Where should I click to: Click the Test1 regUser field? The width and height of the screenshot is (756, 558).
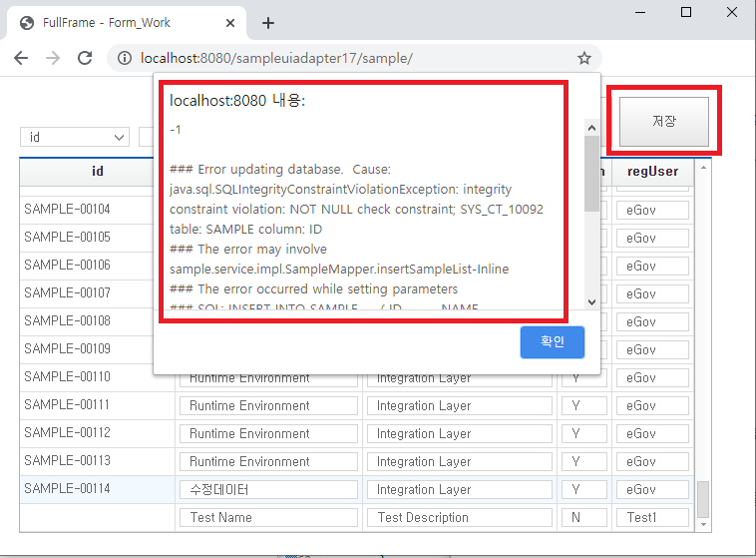pyautogui.click(x=651, y=517)
